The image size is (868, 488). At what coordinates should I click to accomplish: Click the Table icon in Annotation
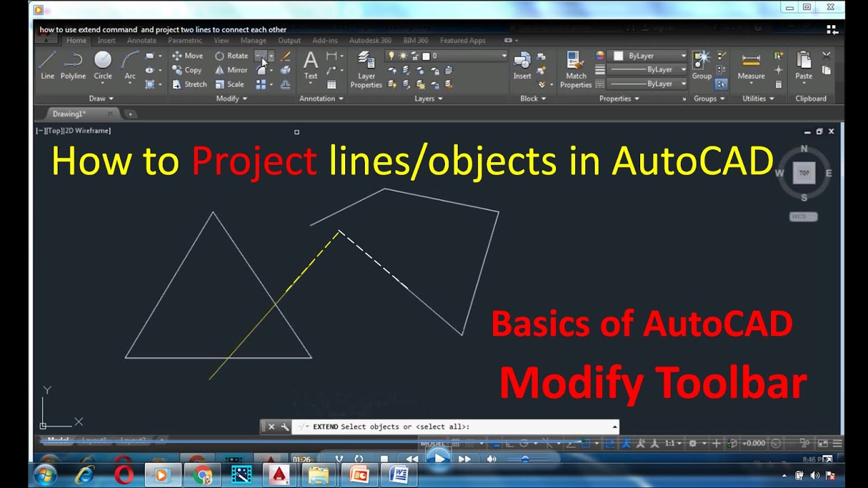coord(332,85)
